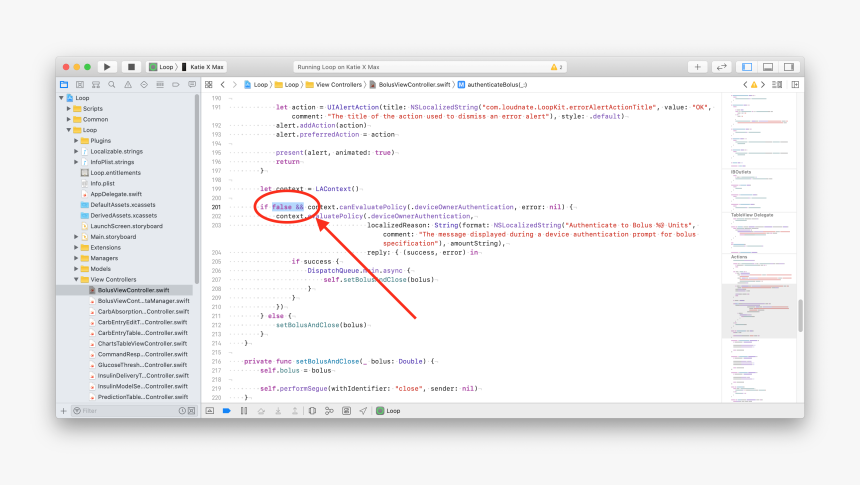Image resolution: width=860 pixels, height=485 pixels.
Task: Toggle breakpoints activation in debug bar
Action: pyautogui.click(x=226, y=411)
